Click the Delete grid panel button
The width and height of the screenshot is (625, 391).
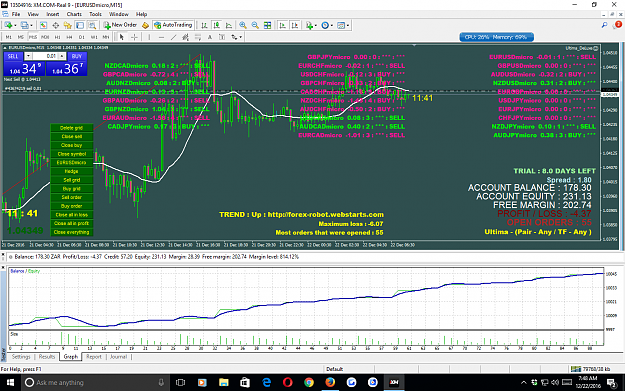tap(72, 128)
